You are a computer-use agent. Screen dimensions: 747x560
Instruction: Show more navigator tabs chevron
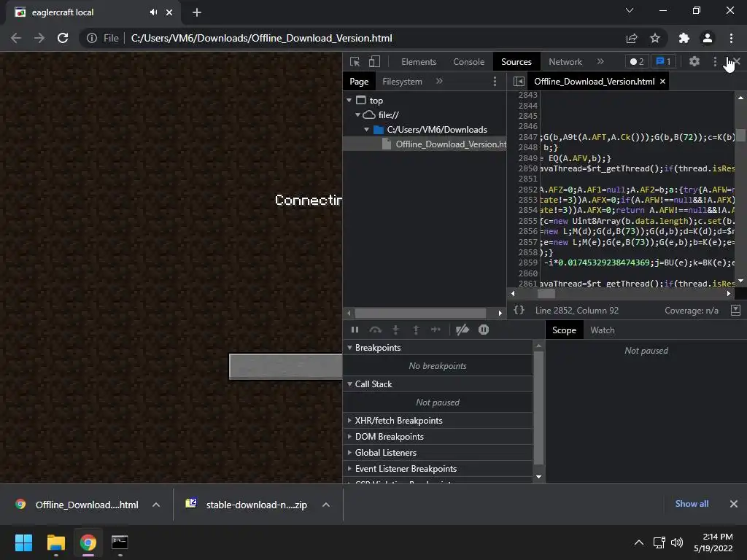point(439,81)
